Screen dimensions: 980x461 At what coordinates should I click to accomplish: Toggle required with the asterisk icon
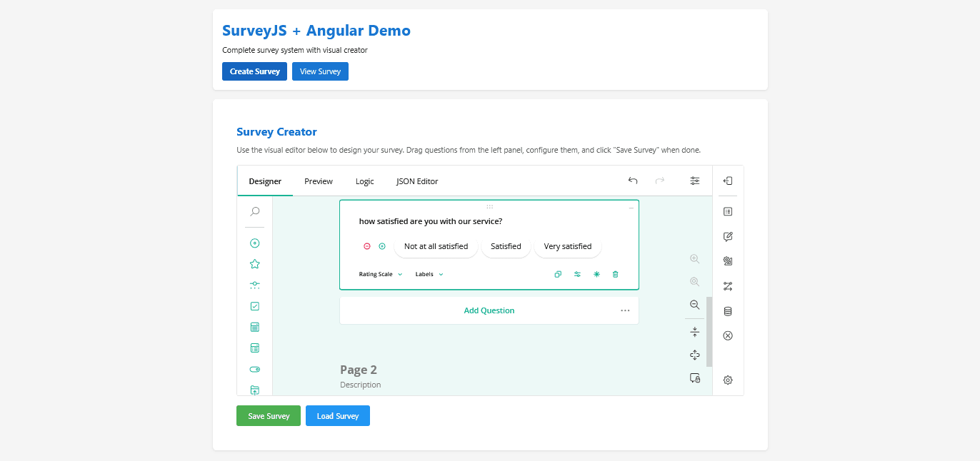pyautogui.click(x=596, y=274)
